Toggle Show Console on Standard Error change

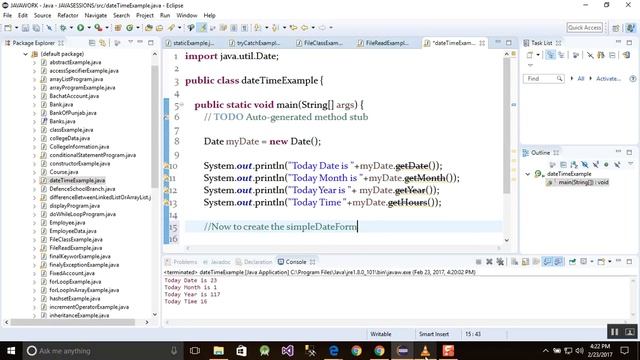558,262
